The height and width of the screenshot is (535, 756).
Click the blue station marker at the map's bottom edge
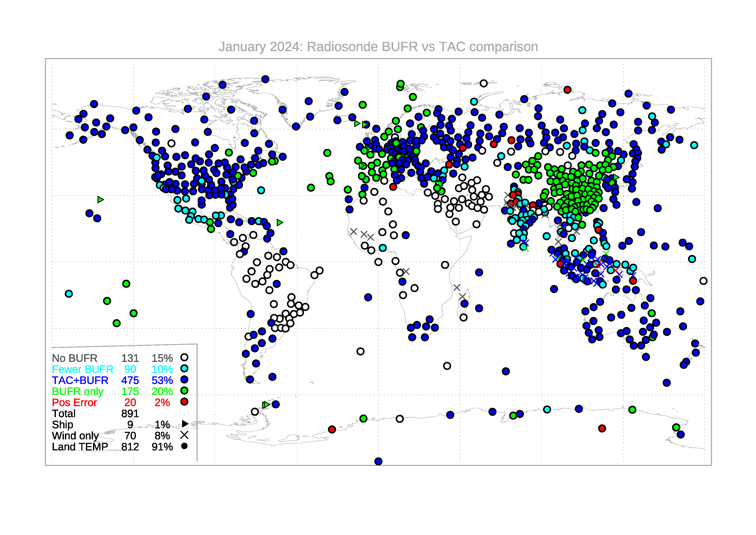(x=378, y=462)
